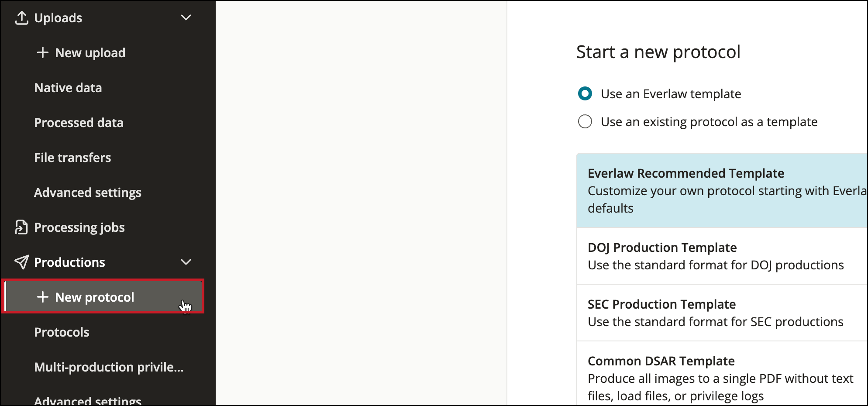The height and width of the screenshot is (406, 868).
Task: Select Use an existing protocol radio button
Action: (x=585, y=121)
